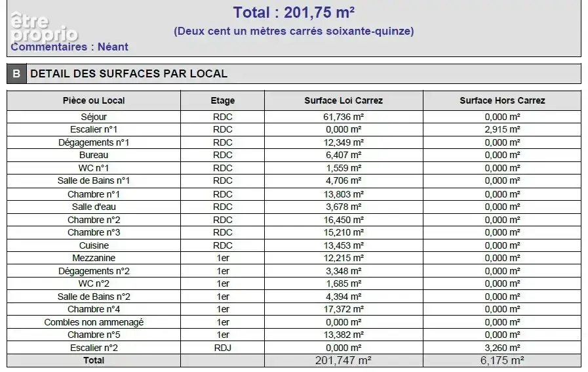Click the Séjour surface value 61,736 m²
588x372 pixels.
pos(343,117)
